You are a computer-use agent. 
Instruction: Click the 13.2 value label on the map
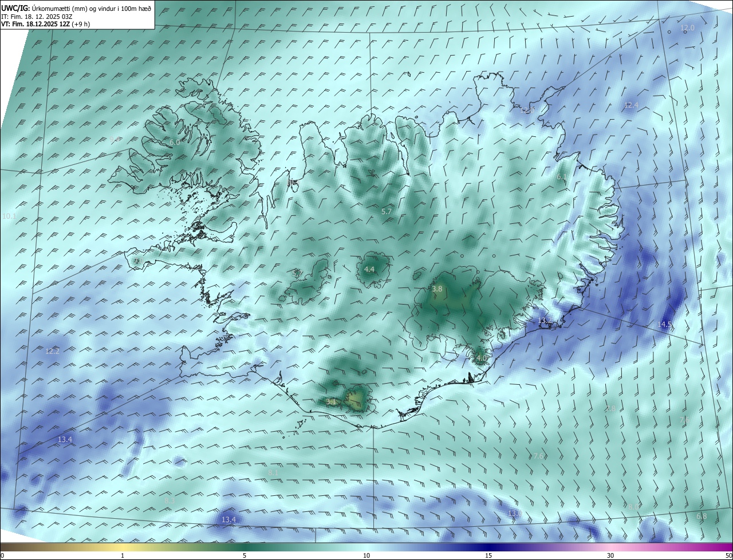(545, 321)
